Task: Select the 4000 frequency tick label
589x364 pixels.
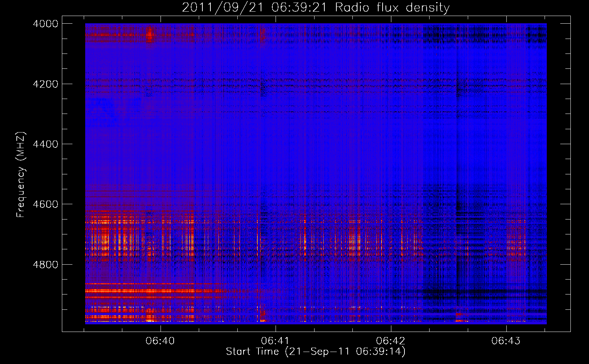Action: click(46, 24)
